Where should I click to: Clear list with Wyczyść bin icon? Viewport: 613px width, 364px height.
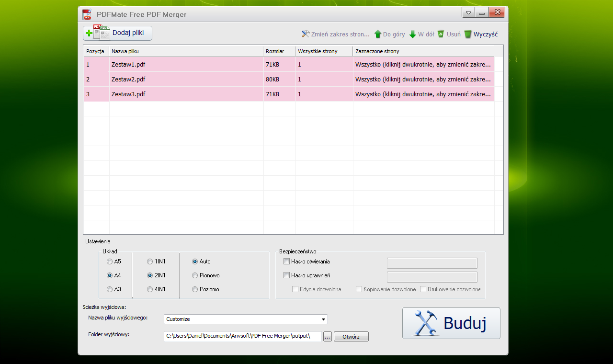point(468,34)
